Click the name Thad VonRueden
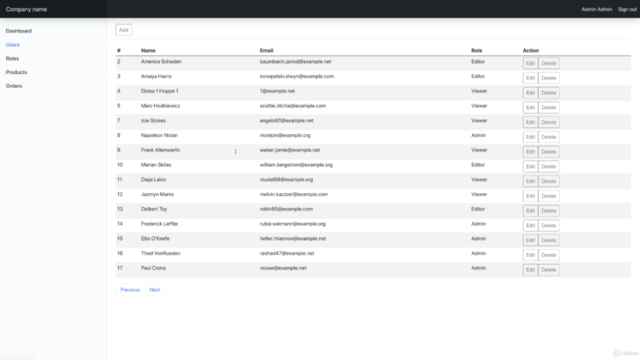 [160, 253]
